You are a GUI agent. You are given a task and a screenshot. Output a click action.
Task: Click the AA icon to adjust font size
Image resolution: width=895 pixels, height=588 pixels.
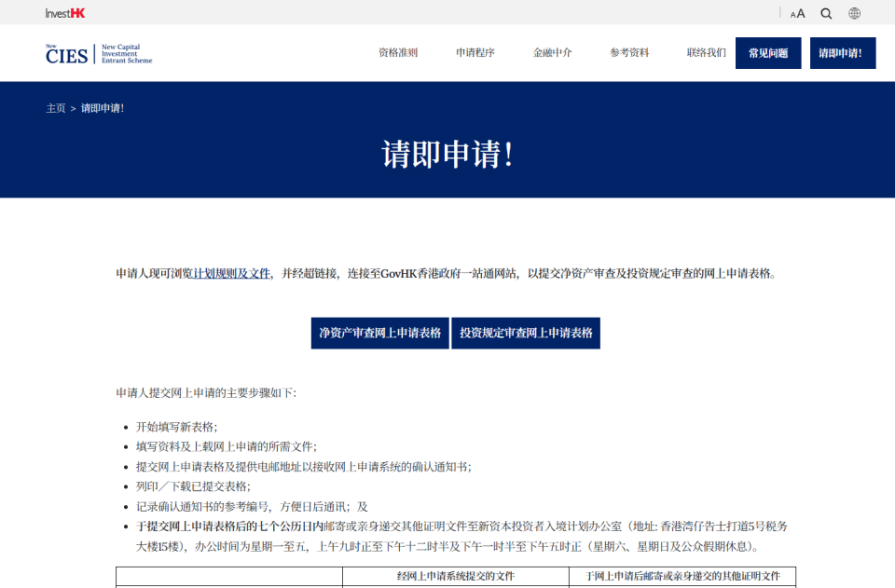click(x=796, y=13)
